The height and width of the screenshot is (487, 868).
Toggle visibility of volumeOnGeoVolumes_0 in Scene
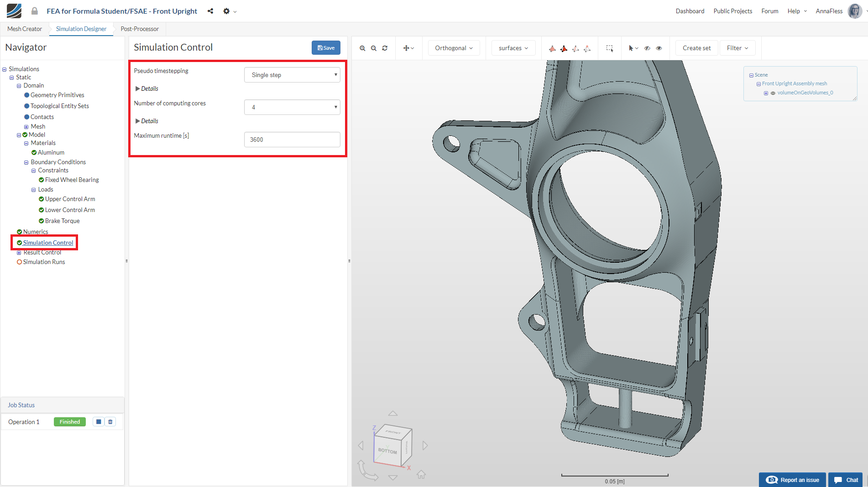coord(773,93)
